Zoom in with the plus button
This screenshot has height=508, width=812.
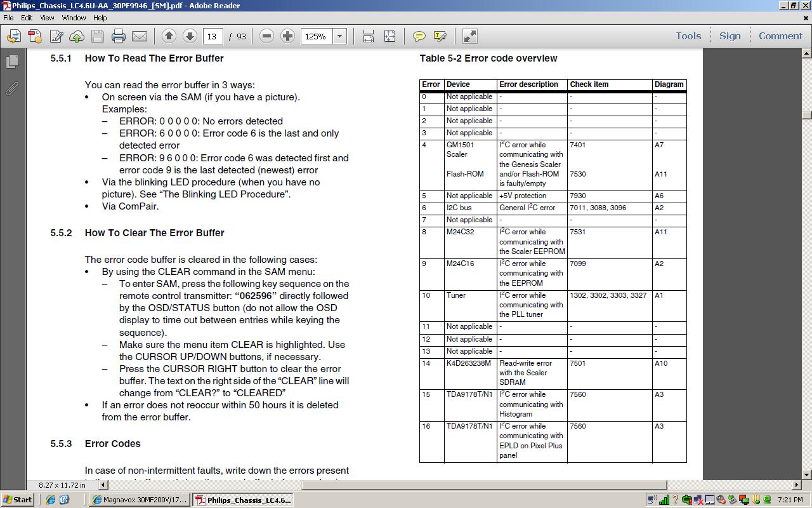tap(287, 36)
